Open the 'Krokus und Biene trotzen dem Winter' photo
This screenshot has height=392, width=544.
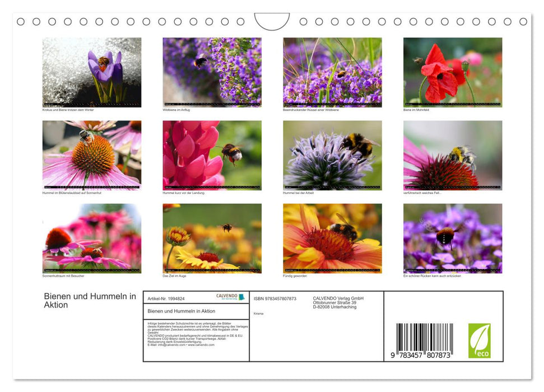(91, 72)
